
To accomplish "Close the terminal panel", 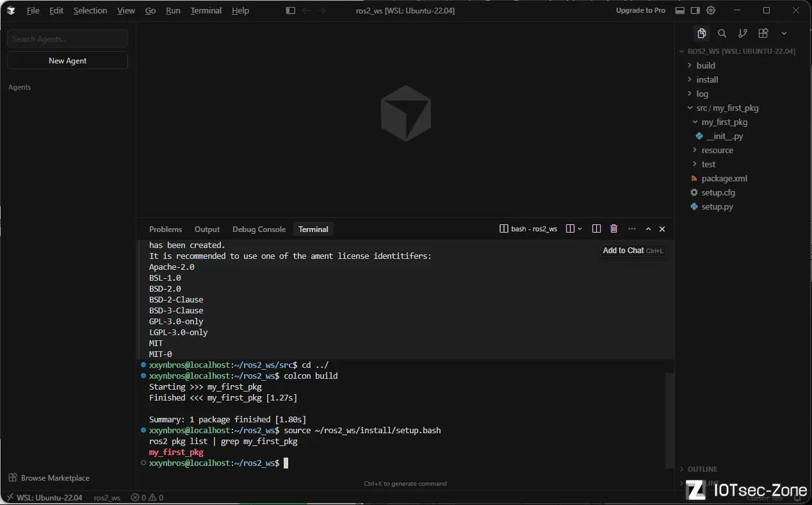I will [662, 229].
